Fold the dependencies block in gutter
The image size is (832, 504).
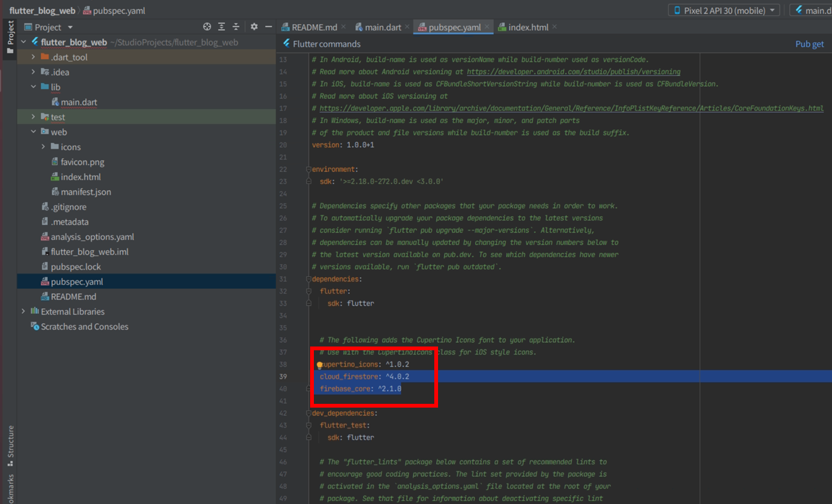(308, 279)
